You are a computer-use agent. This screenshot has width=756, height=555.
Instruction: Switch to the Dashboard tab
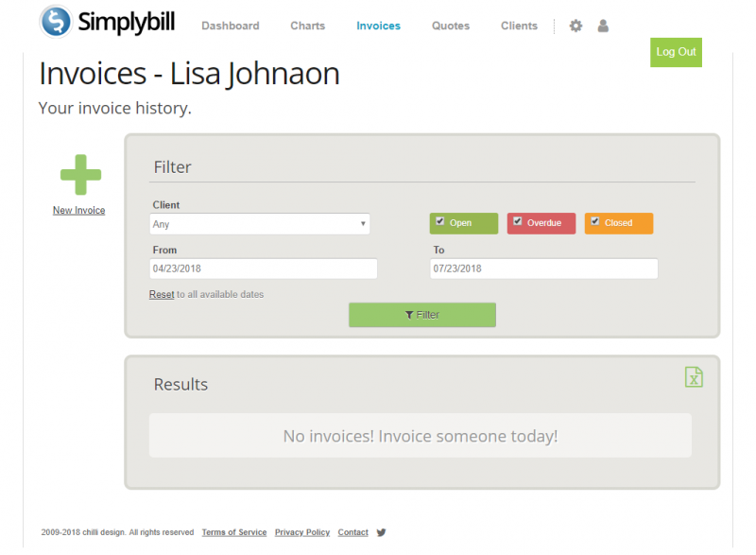click(x=230, y=26)
